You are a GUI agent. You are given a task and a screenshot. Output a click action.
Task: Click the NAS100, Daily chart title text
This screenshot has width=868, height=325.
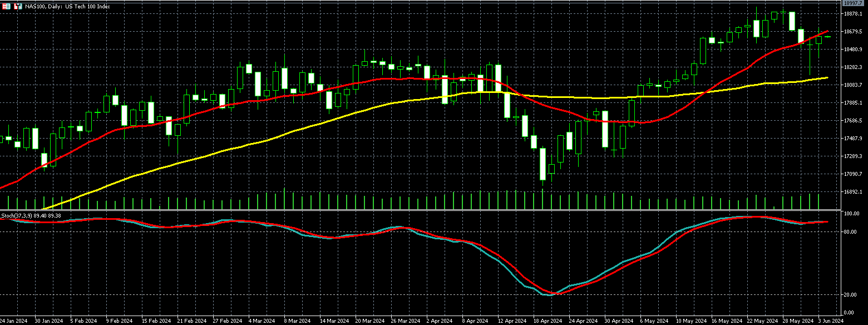pyautogui.click(x=67, y=6)
